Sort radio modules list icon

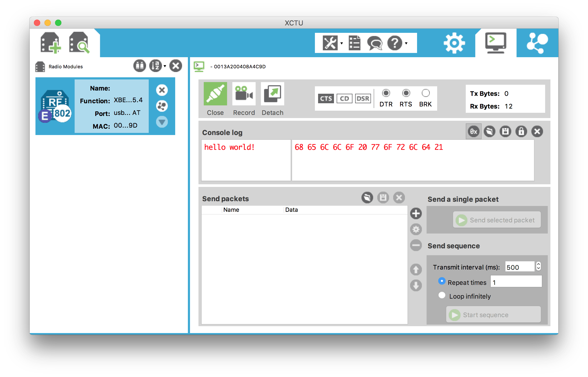(156, 66)
